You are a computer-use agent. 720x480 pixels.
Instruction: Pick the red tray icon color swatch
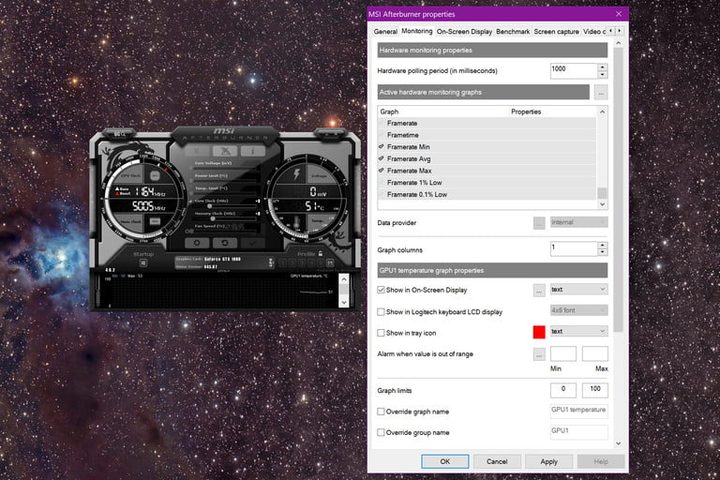(539, 332)
